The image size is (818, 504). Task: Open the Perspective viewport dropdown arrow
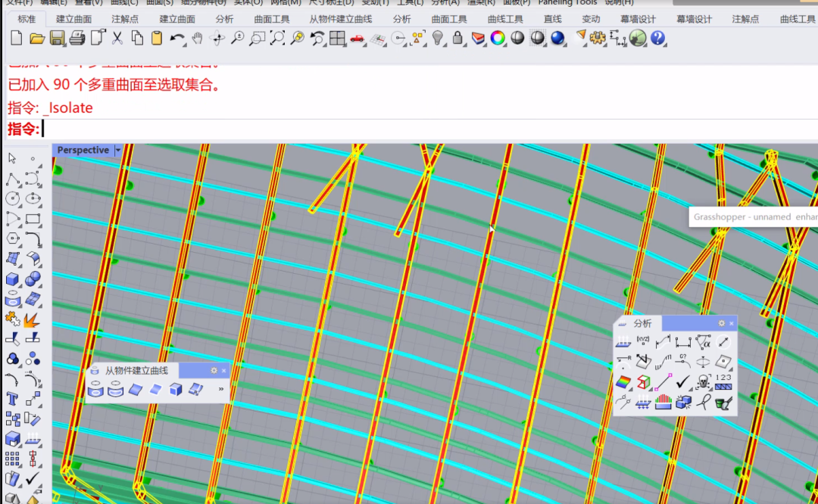[118, 150]
